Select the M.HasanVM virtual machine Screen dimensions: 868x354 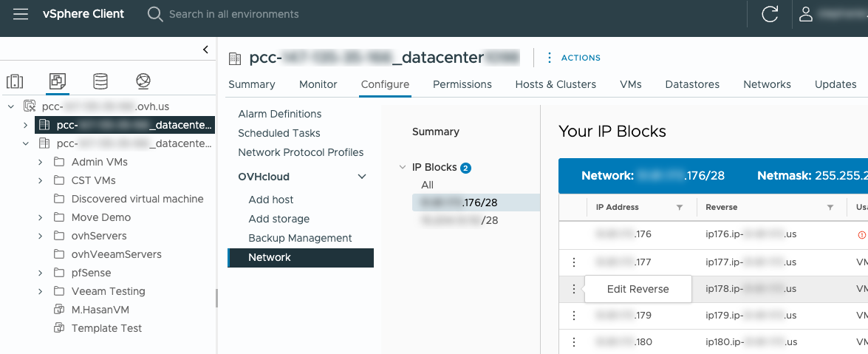pos(100,310)
